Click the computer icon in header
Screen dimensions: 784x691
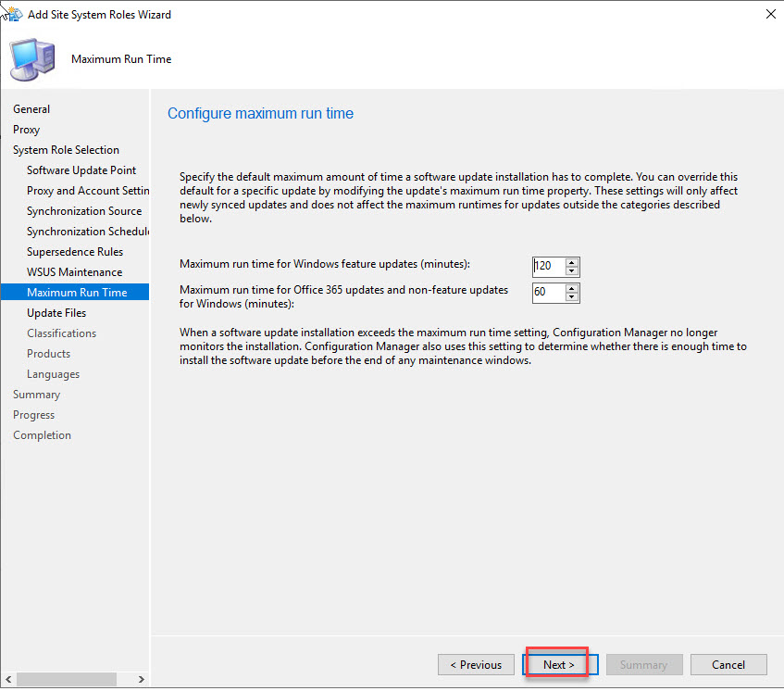point(31,59)
